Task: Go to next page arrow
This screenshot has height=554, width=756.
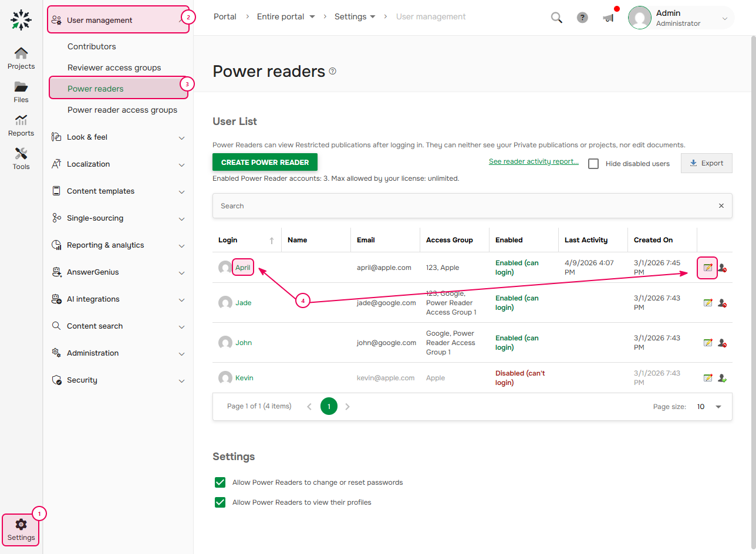Action: coord(347,406)
